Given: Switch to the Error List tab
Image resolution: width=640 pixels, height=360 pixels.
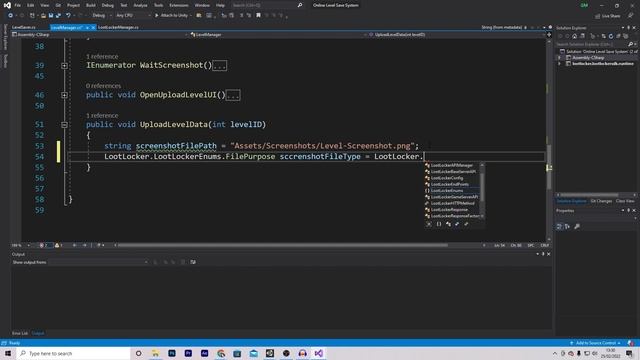Looking at the screenshot, I should tap(20, 333).
